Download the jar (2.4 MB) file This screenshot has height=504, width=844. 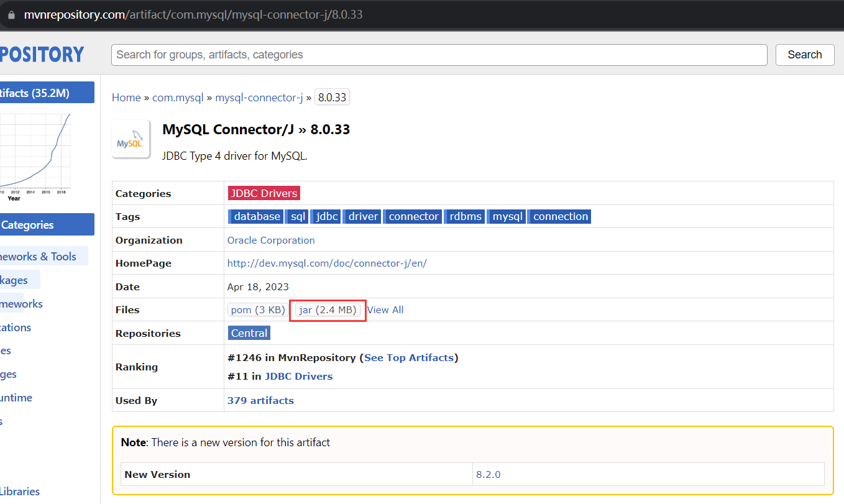328,309
